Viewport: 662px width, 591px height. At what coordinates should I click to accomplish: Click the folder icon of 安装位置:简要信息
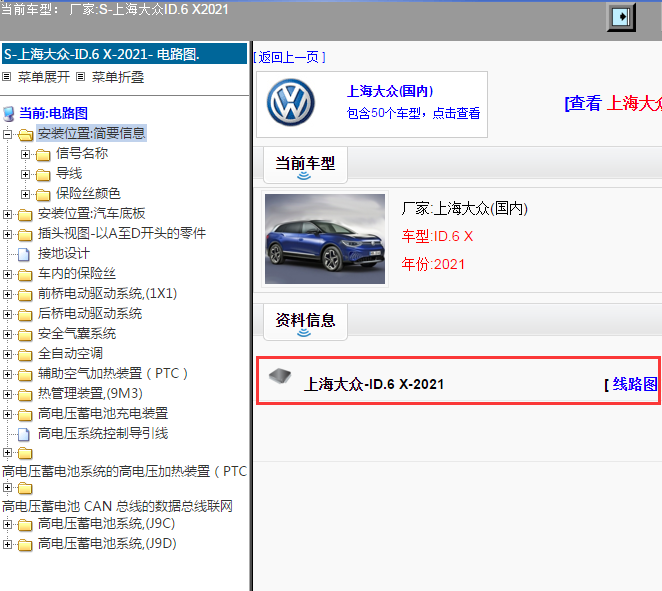pos(26,135)
